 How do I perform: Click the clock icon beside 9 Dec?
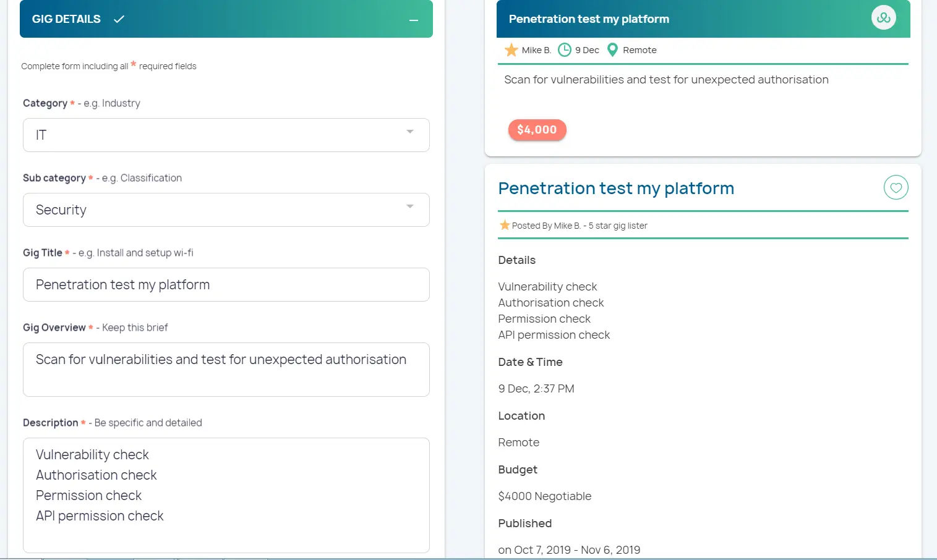point(564,50)
